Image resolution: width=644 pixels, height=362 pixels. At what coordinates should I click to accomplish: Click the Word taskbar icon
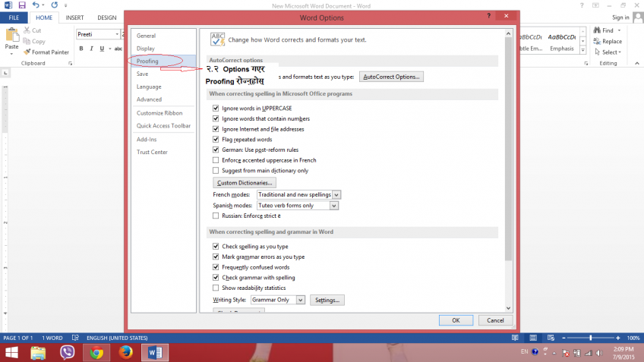click(155, 353)
